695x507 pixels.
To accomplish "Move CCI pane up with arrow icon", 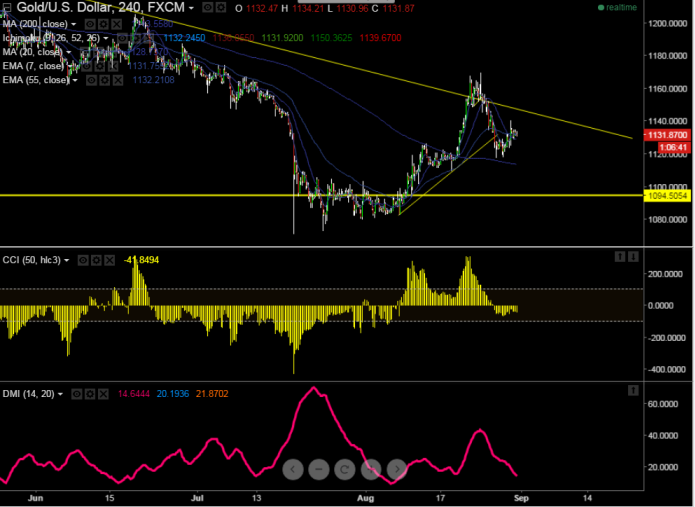I will (x=620, y=257).
